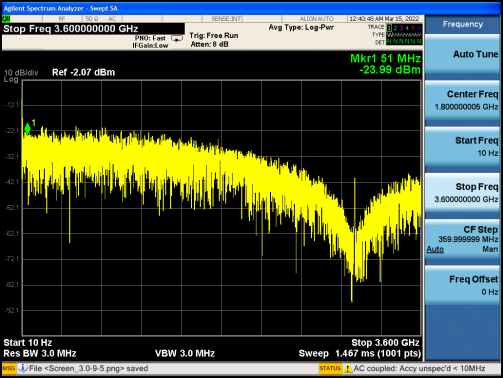Click the Freq Offset softkey

click(463, 285)
